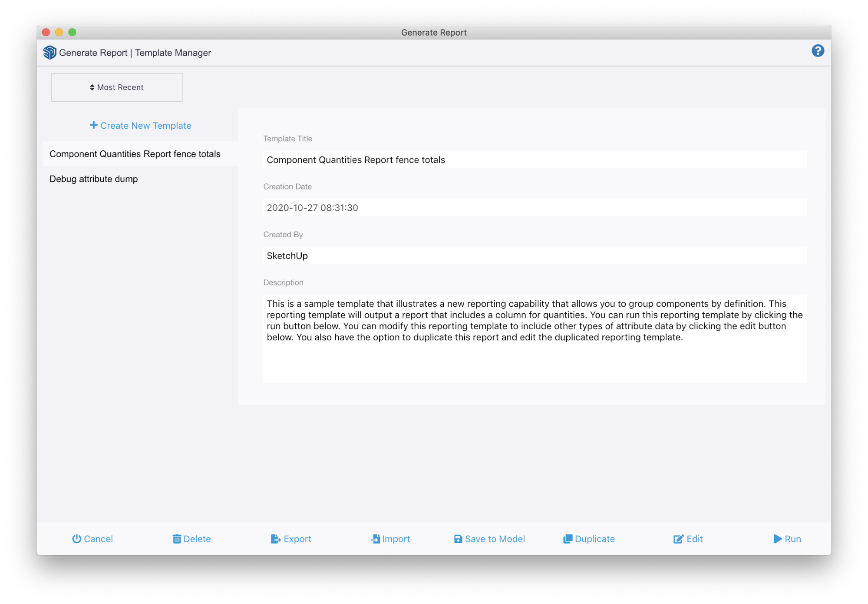Click inside the Template Title field
Image resolution: width=868 pixels, height=604 pixels.
coord(534,159)
